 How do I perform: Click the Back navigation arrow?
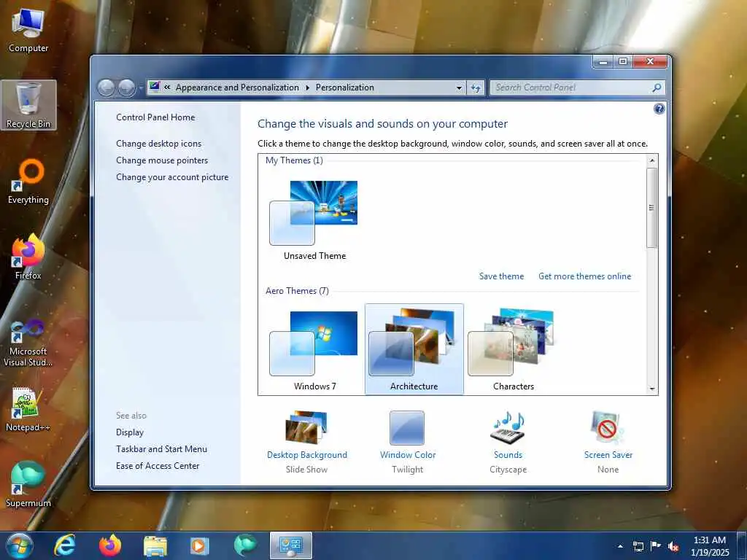coord(107,87)
